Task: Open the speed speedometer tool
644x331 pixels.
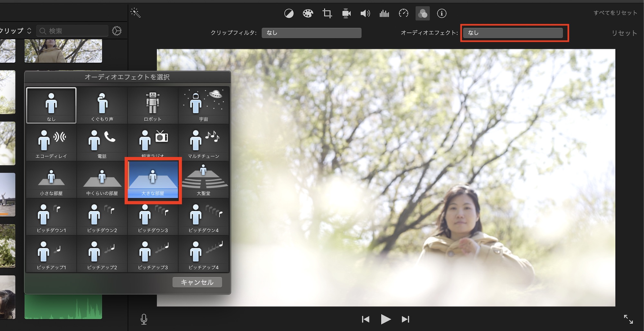Action: (x=403, y=14)
